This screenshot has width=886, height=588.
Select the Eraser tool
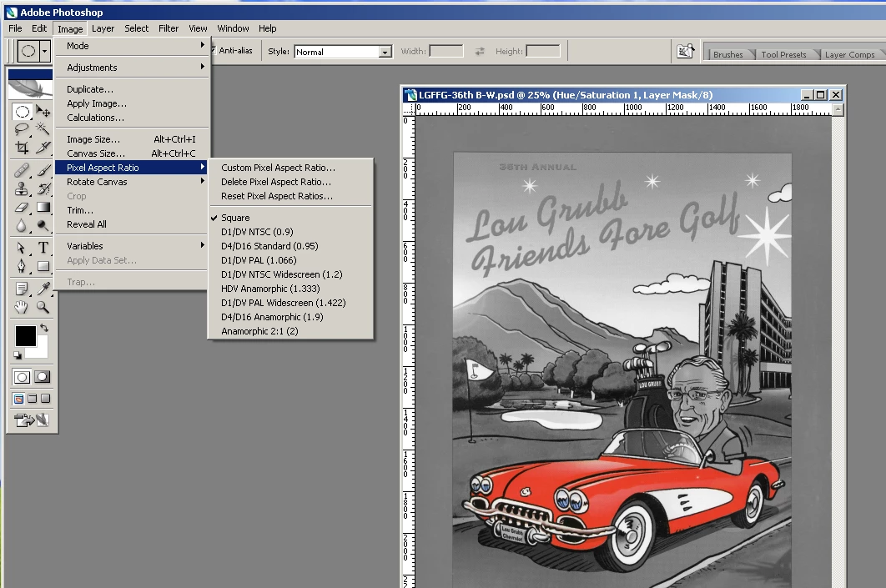[22, 208]
